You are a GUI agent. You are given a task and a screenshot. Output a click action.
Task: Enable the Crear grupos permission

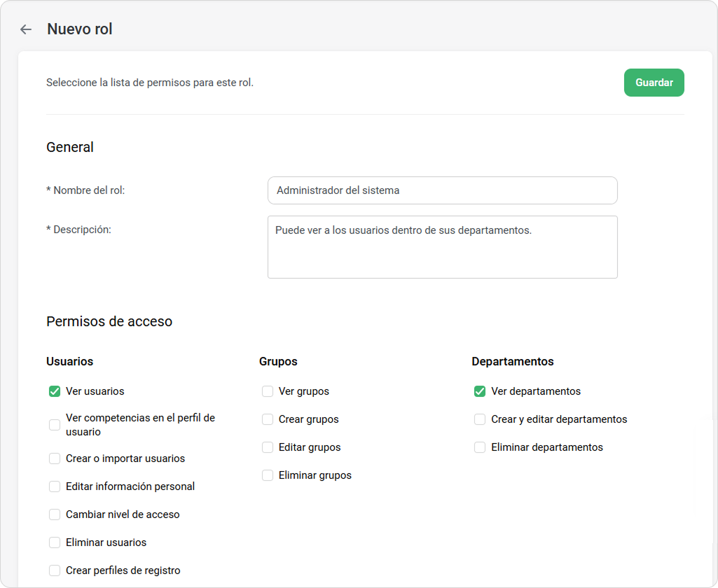click(x=268, y=419)
